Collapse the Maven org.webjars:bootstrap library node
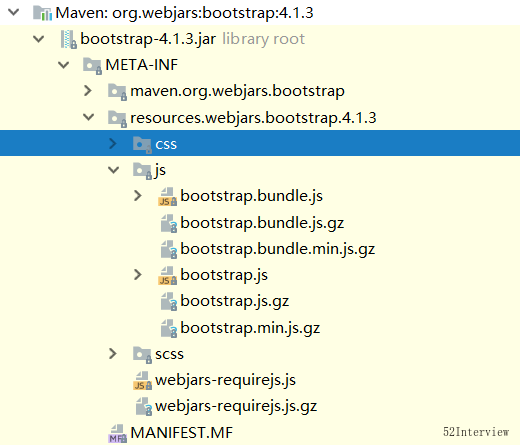520x448 pixels. click(x=14, y=12)
